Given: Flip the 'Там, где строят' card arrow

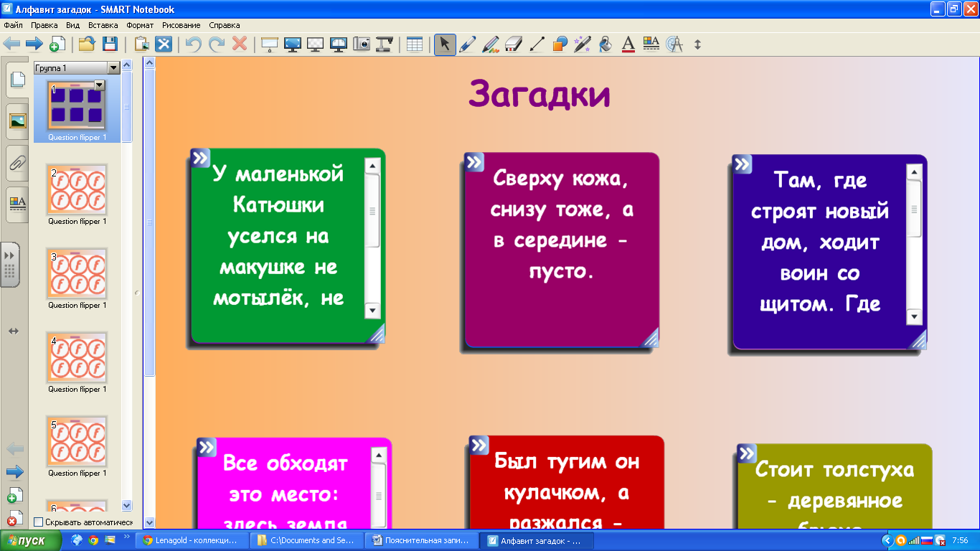Looking at the screenshot, I should [742, 164].
